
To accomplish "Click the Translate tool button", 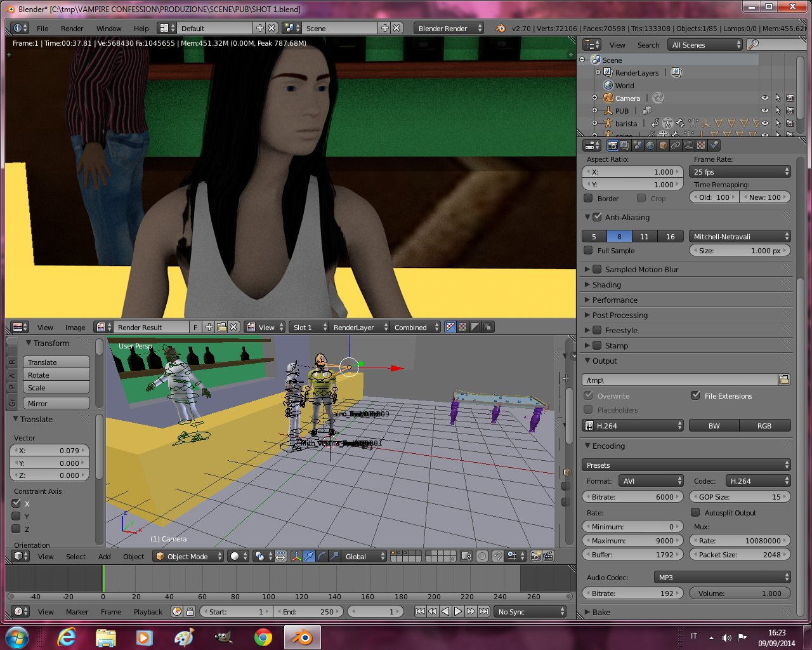I will (x=56, y=362).
